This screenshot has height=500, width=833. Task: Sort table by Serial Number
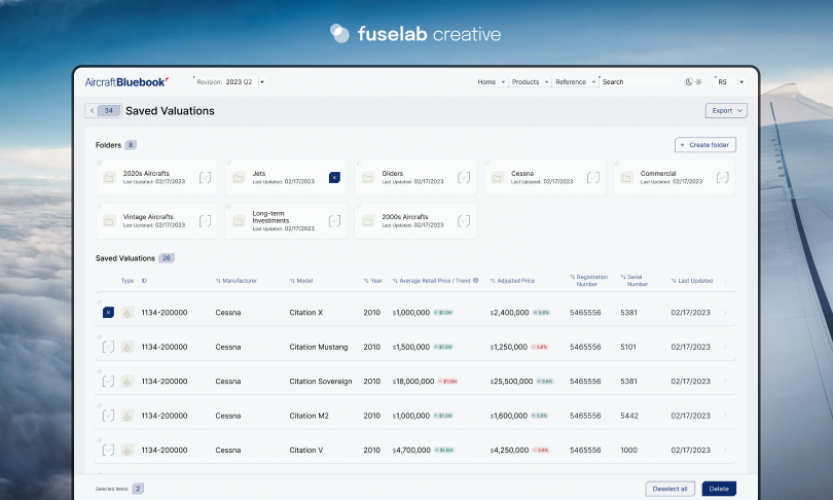pyautogui.click(x=634, y=281)
